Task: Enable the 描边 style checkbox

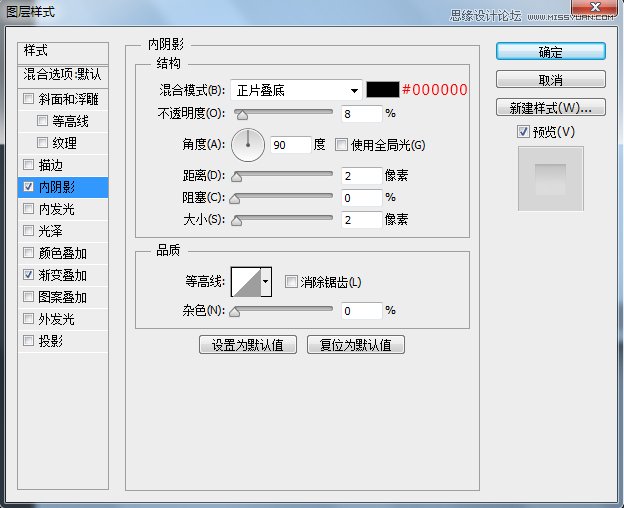Action: pyautogui.click(x=28, y=164)
